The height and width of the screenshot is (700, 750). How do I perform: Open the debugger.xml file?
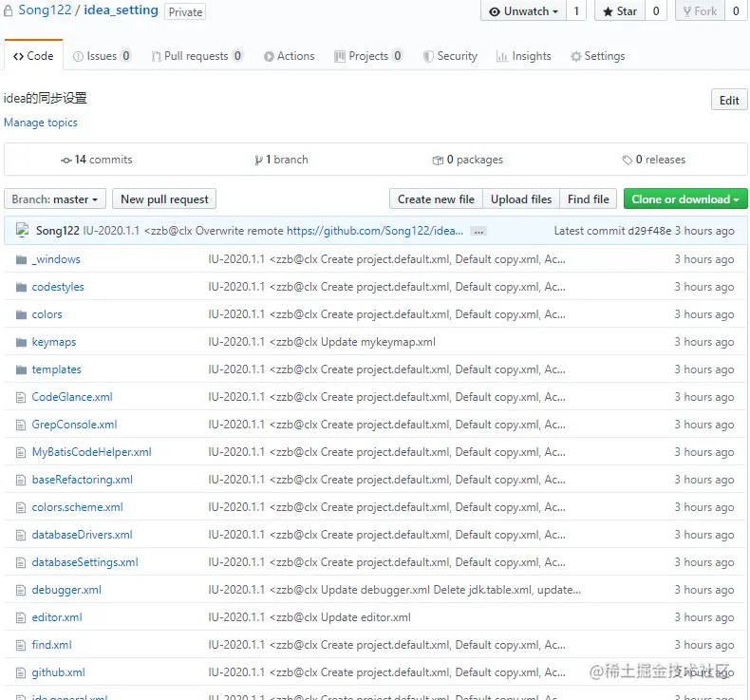point(66,590)
